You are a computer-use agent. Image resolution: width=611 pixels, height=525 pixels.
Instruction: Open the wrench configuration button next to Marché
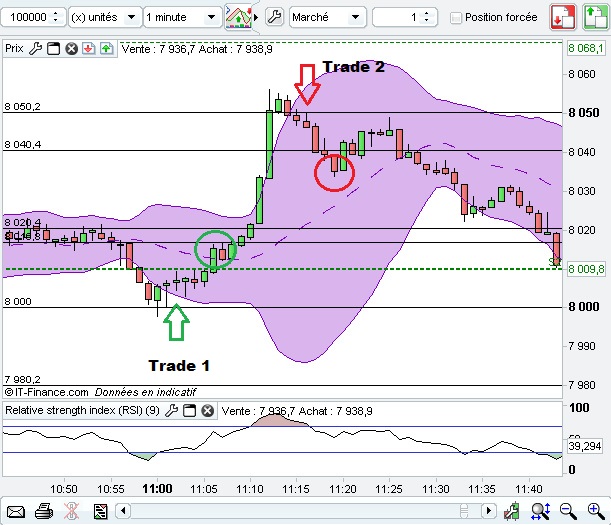click(x=274, y=17)
